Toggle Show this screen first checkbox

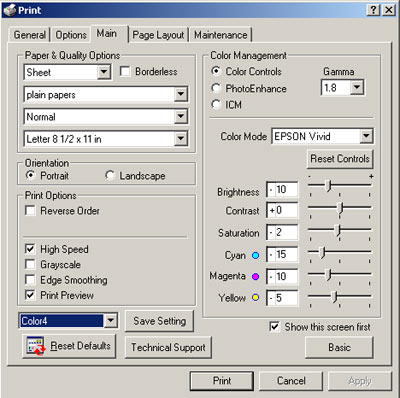tap(274, 327)
